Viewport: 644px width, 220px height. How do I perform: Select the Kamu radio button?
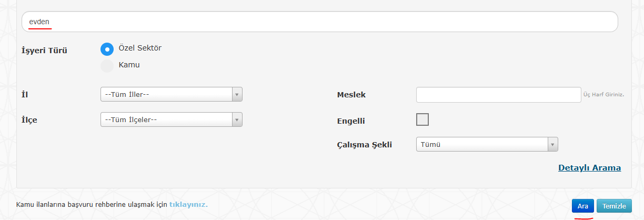[107, 65]
